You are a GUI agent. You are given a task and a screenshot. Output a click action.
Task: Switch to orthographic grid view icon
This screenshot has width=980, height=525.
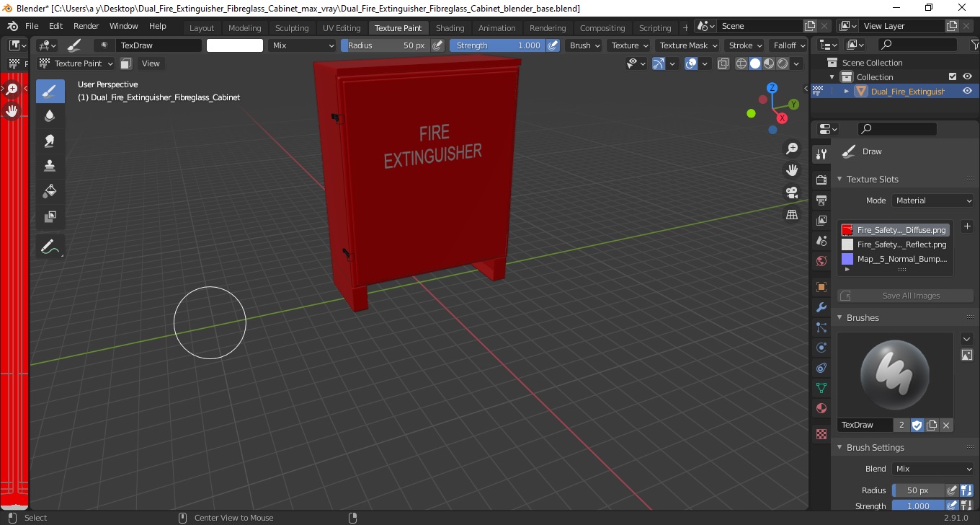coord(792,215)
